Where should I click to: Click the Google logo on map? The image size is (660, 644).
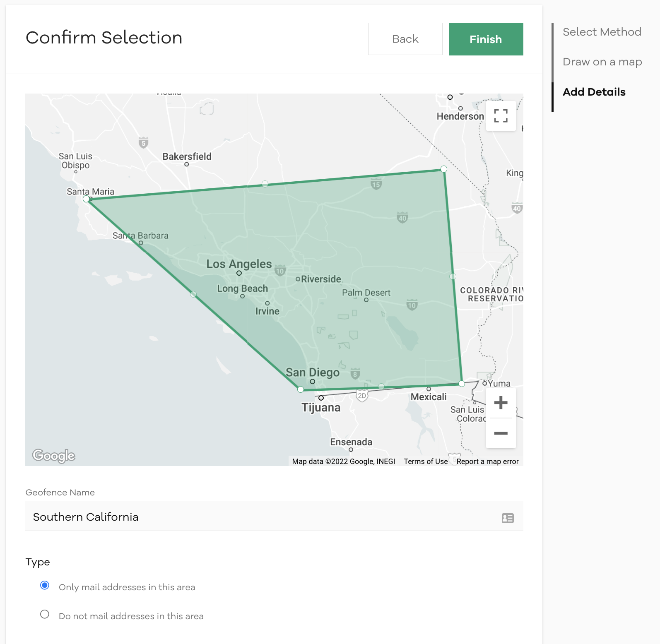click(54, 456)
